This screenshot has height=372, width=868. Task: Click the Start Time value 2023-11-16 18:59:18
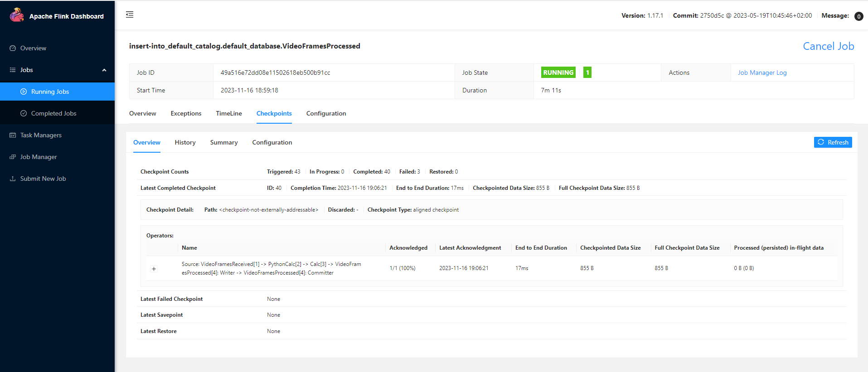pyautogui.click(x=249, y=90)
